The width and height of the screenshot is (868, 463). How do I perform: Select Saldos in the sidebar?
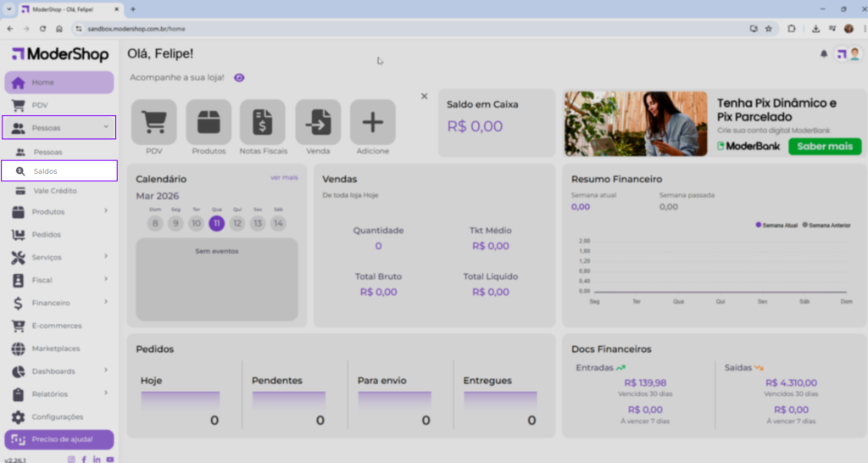click(x=46, y=171)
